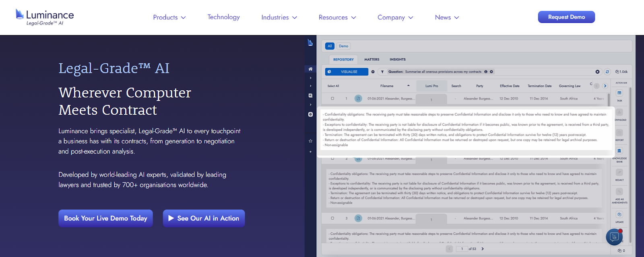The width and height of the screenshot is (644, 257).
Task: Click the Select All header
Action: point(333,86)
